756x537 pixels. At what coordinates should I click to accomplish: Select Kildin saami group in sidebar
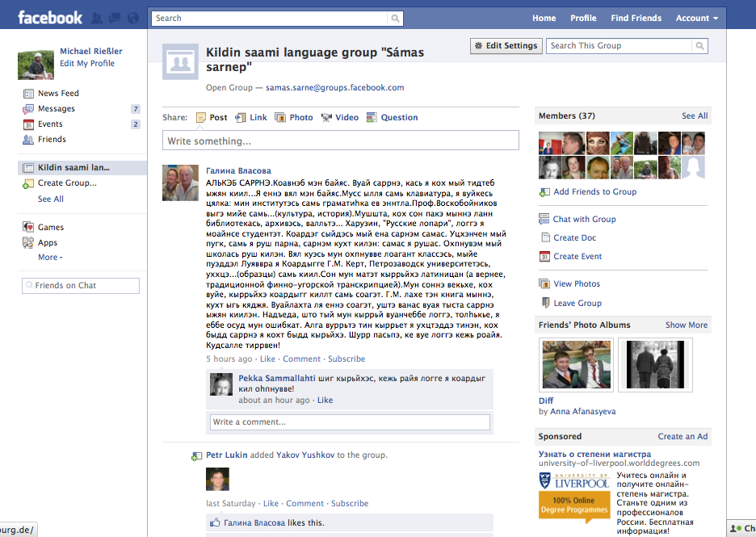click(x=82, y=168)
